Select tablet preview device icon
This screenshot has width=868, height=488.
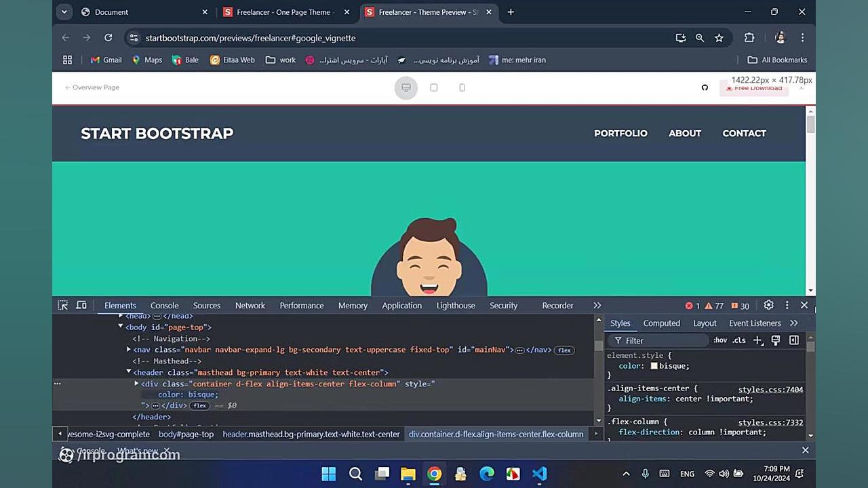coord(434,87)
